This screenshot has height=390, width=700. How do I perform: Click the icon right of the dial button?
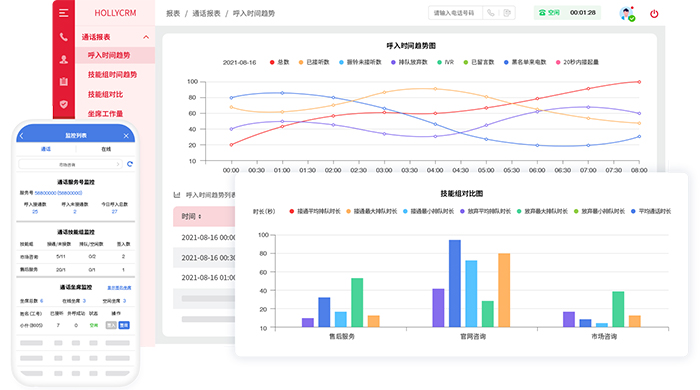click(x=507, y=13)
